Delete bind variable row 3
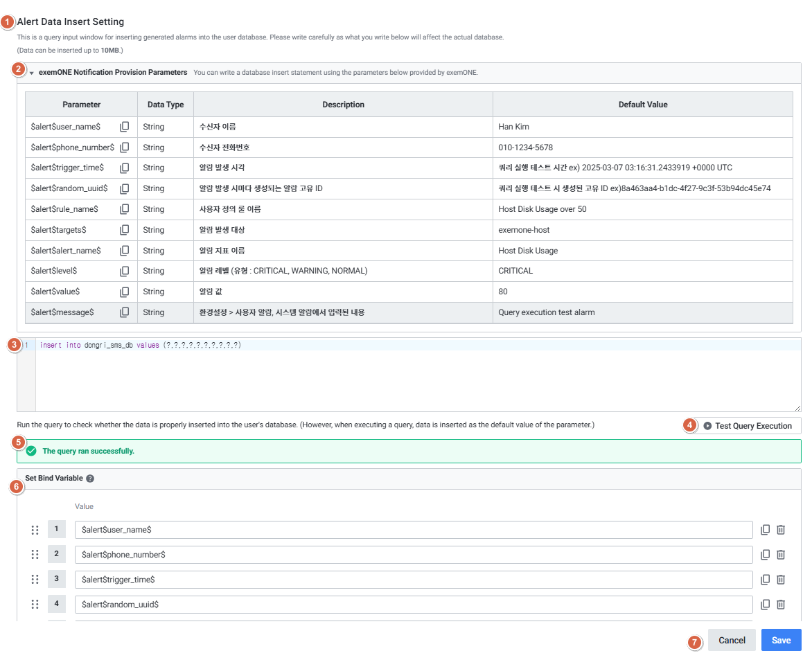The width and height of the screenshot is (812, 660). [780, 580]
